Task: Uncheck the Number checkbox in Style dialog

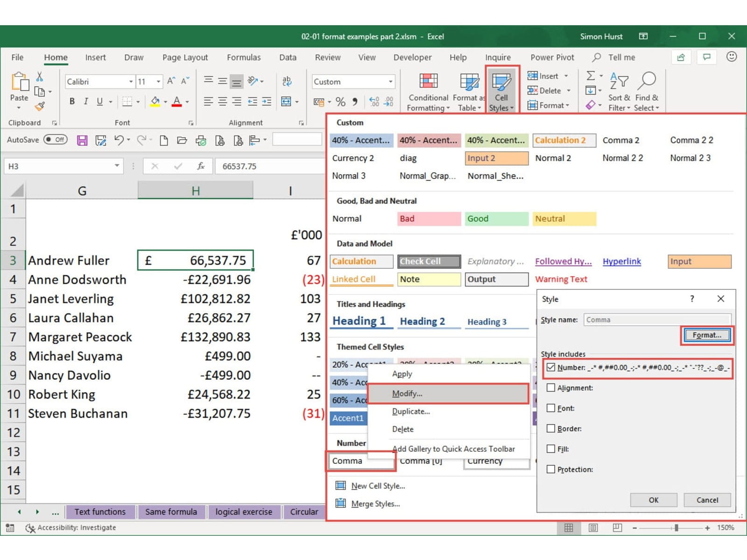Action: tap(551, 367)
